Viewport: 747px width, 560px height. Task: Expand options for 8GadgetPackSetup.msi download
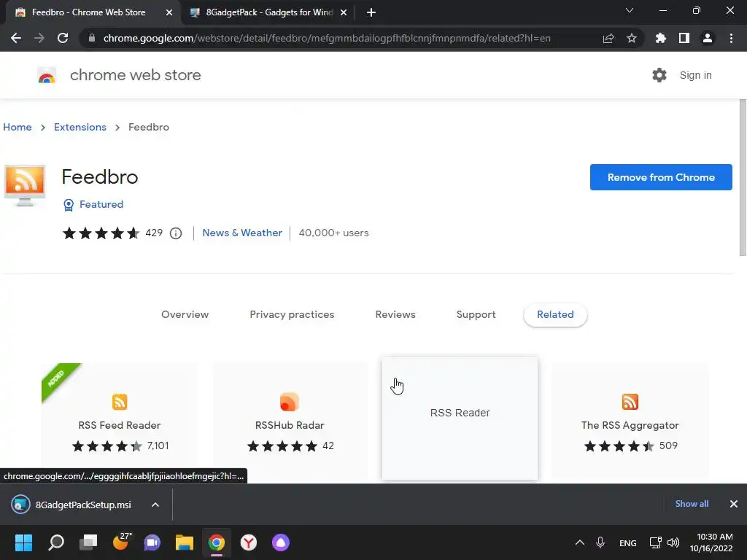point(155,505)
